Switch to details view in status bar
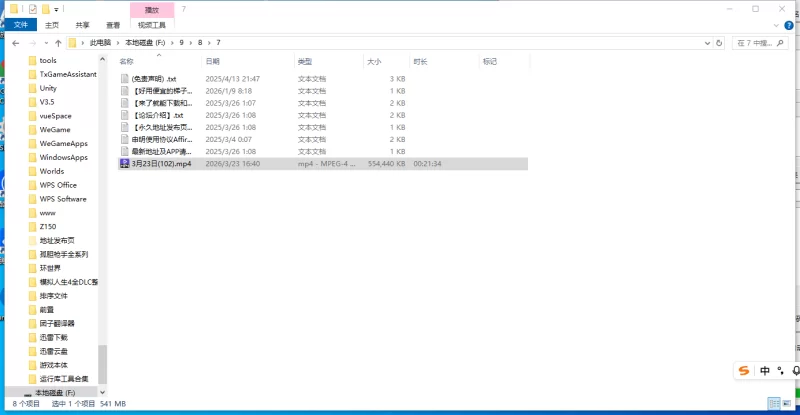Image resolution: width=800 pixels, height=415 pixels. (x=774, y=404)
